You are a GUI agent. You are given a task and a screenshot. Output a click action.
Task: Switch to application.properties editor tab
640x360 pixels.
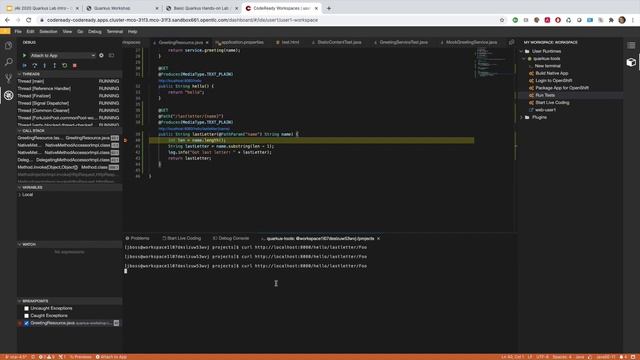pyautogui.click(x=241, y=42)
